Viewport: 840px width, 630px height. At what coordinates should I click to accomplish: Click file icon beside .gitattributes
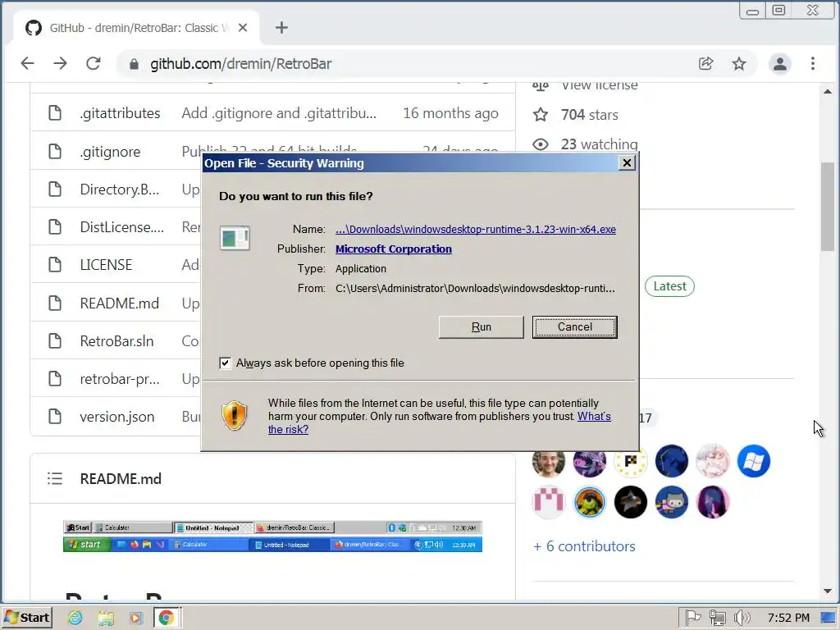(x=55, y=113)
